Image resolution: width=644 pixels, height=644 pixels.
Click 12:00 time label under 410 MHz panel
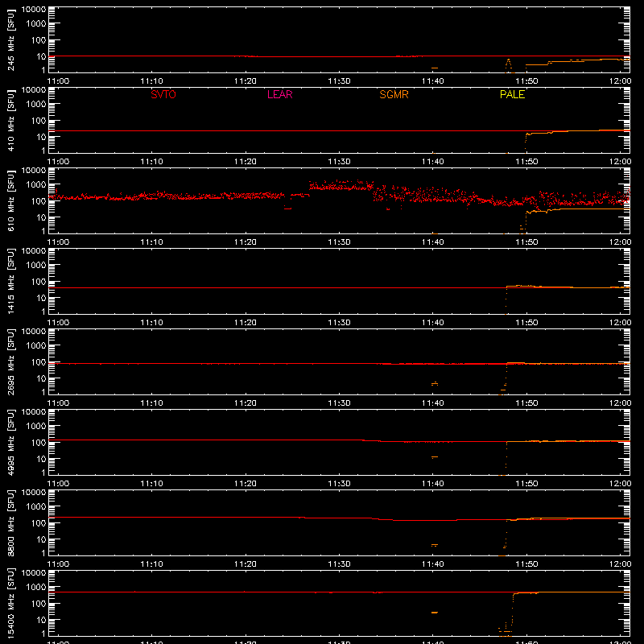click(620, 162)
